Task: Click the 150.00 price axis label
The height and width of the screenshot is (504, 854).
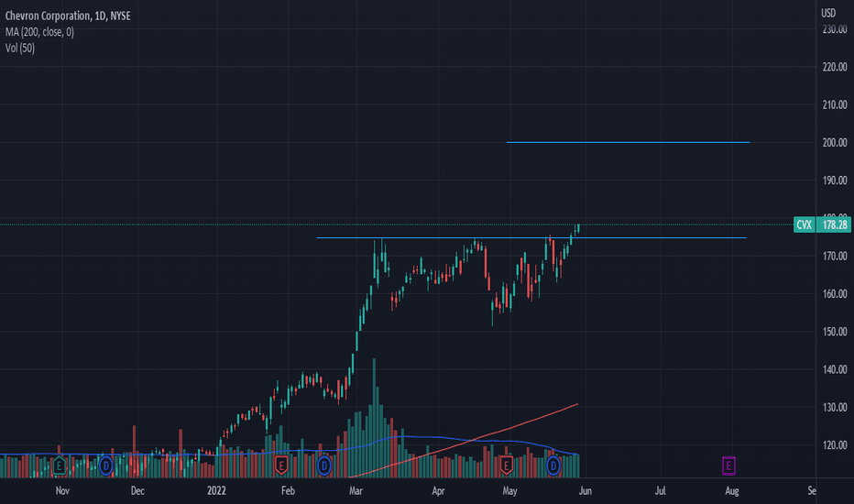Action: pos(835,332)
